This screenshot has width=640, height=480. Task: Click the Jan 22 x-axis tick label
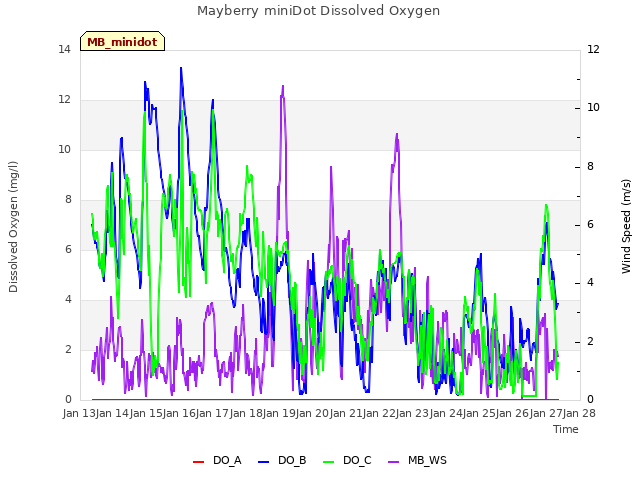[379, 413]
